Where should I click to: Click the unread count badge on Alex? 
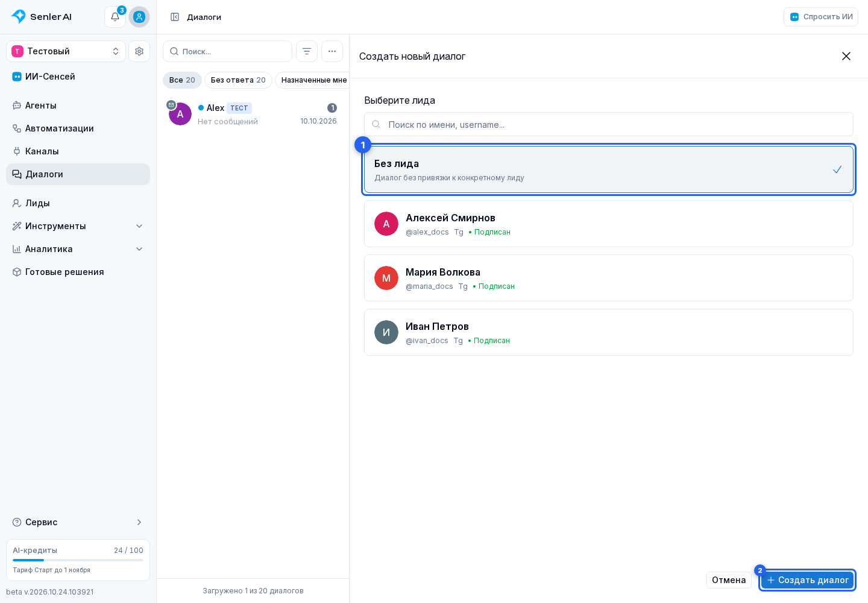(332, 108)
